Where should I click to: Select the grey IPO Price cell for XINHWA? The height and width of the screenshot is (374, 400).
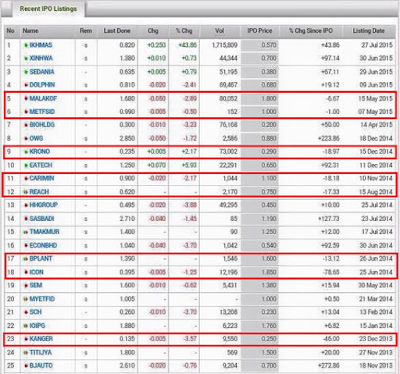260,58
